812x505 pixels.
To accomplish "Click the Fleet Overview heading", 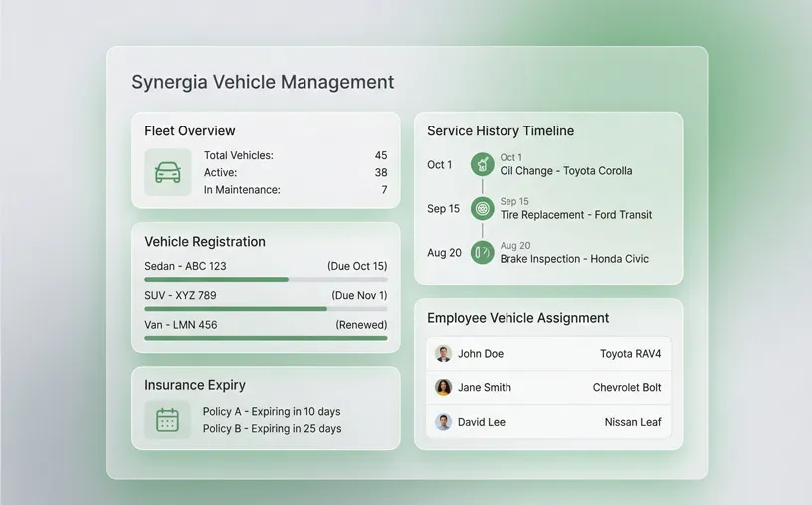I will 190,131.
